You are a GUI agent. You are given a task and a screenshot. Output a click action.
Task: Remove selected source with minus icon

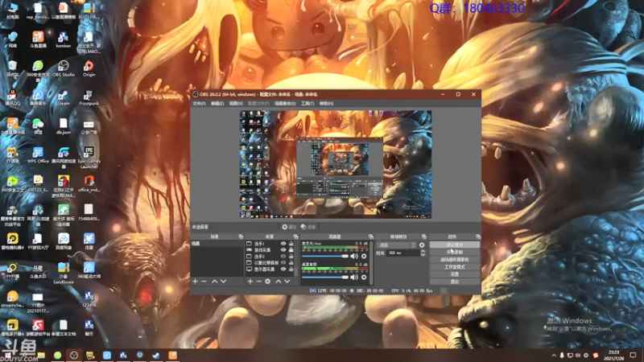click(x=258, y=281)
